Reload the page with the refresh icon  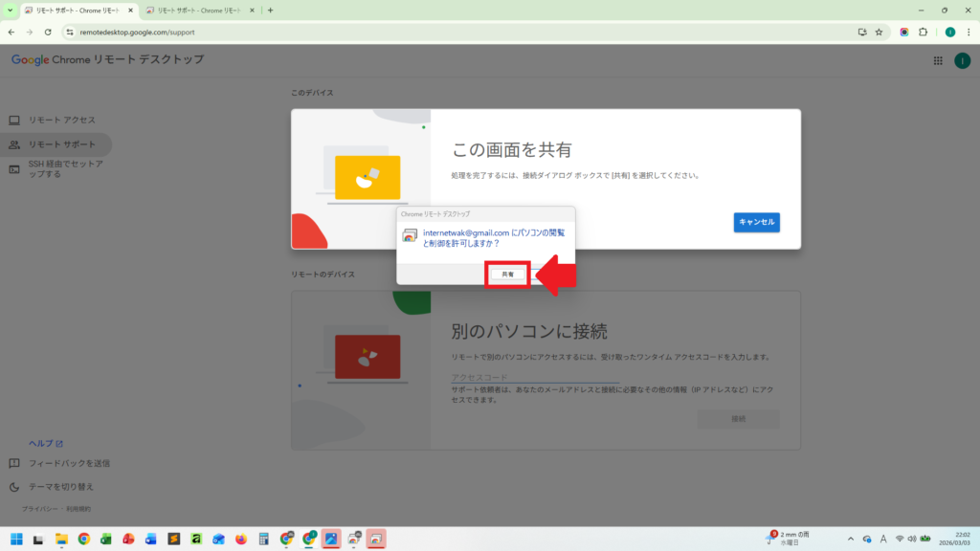(48, 32)
